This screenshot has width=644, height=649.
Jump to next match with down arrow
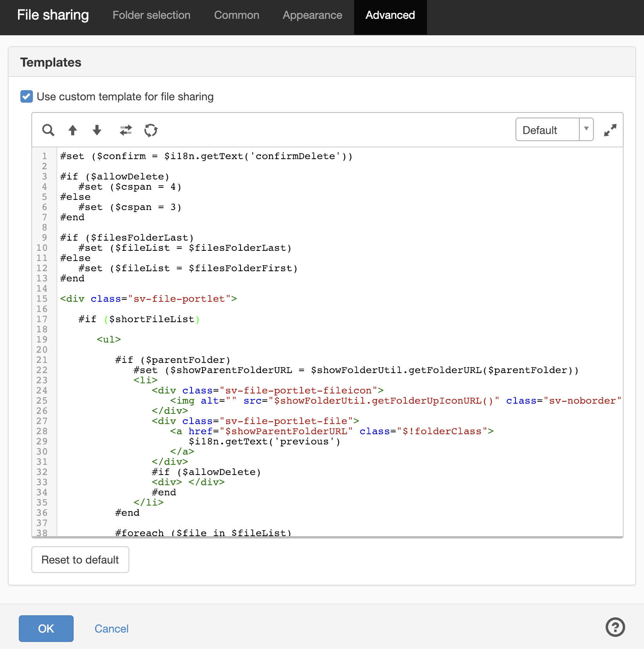pos(97,130)
